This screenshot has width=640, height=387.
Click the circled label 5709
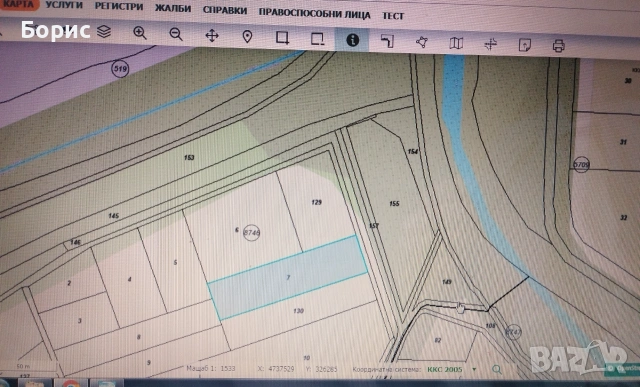(582, 165)
